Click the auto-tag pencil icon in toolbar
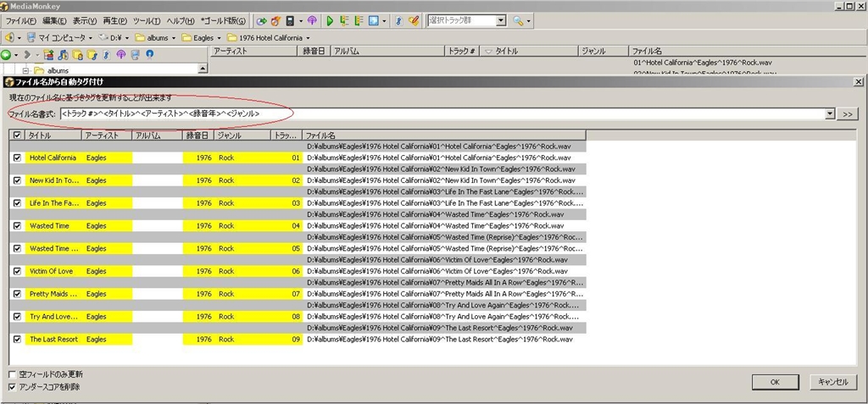 (x=414, y=20)
